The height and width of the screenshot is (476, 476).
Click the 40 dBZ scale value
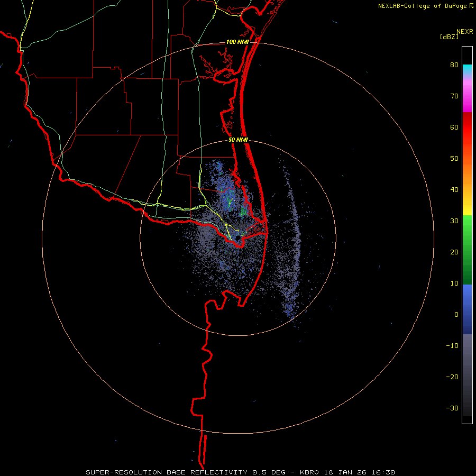click(x=454, y=190)
